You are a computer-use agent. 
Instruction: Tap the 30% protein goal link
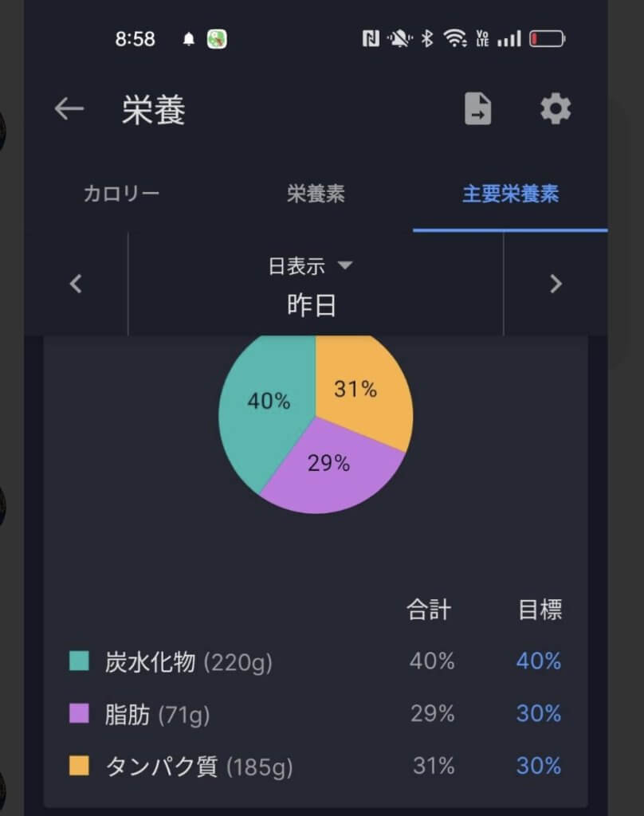[x=539, y=766]
